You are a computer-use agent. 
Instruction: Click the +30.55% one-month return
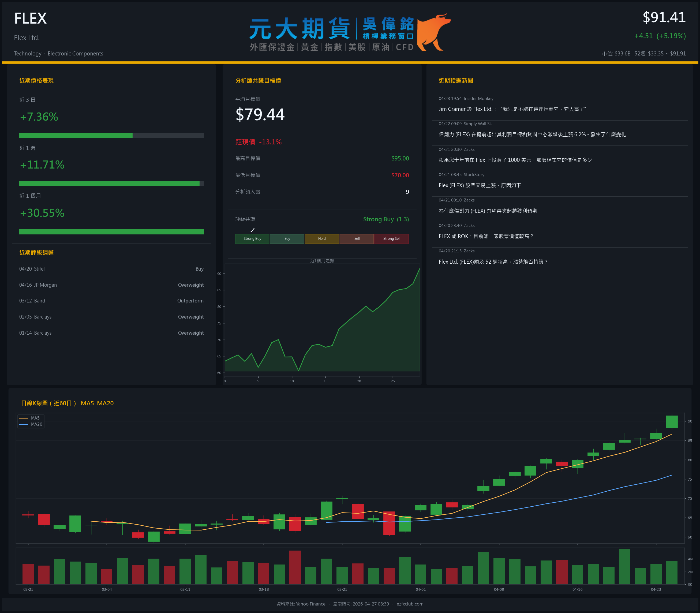(x=42, y=213)
